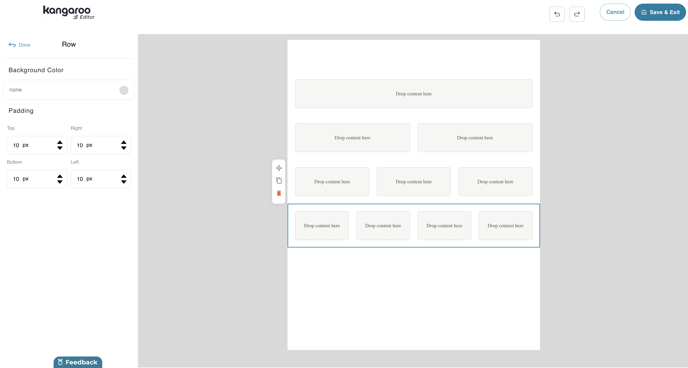Screen dimensions: 688x368
Task: Adjust the Bottom padding stepper arrows
Action: [x=60, y=179]
